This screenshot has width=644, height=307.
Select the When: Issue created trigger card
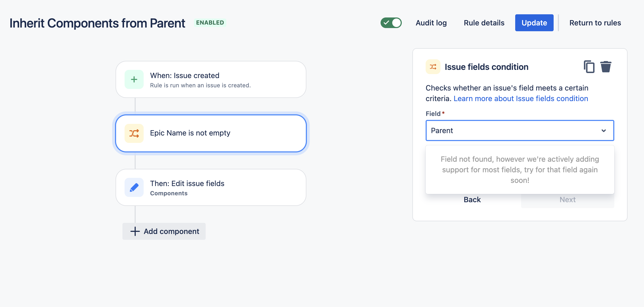[x=211, y=79]
